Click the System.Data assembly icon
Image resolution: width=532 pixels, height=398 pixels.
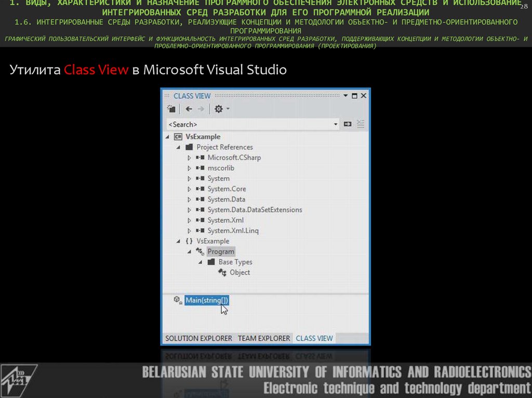[200, 199]
